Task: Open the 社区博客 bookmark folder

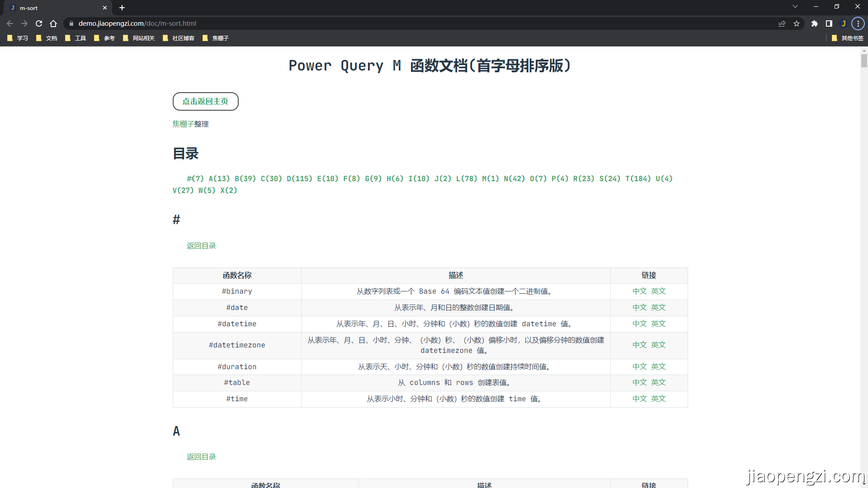Action: pyautogui.click(x=179, y=38)
